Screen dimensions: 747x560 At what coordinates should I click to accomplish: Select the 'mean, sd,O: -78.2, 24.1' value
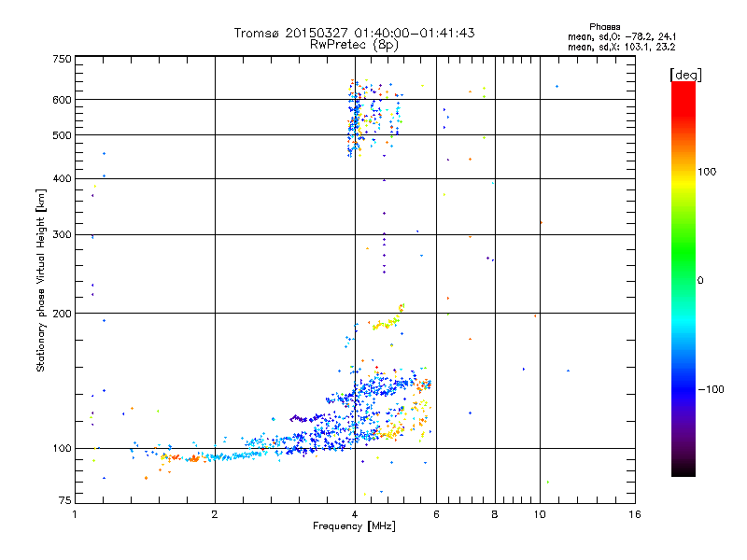click(x=622, y=36)
